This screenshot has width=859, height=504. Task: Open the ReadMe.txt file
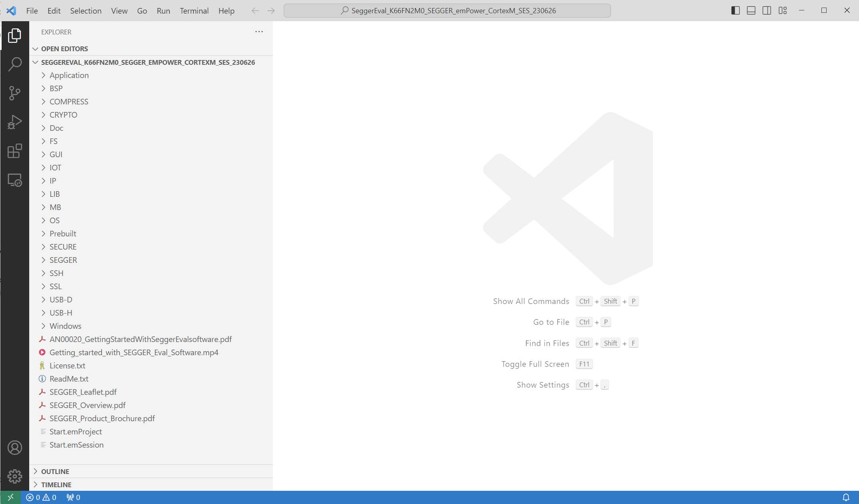69,379
